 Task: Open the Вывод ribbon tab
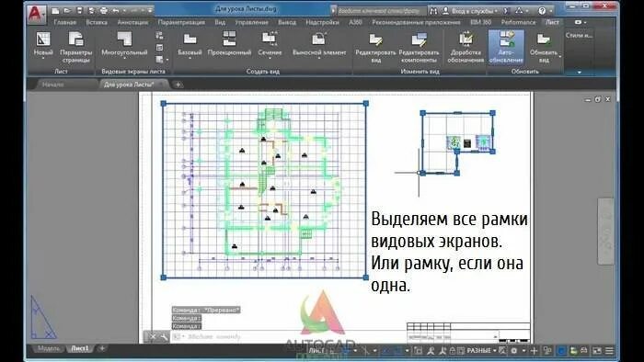click(x=287, y=22)
